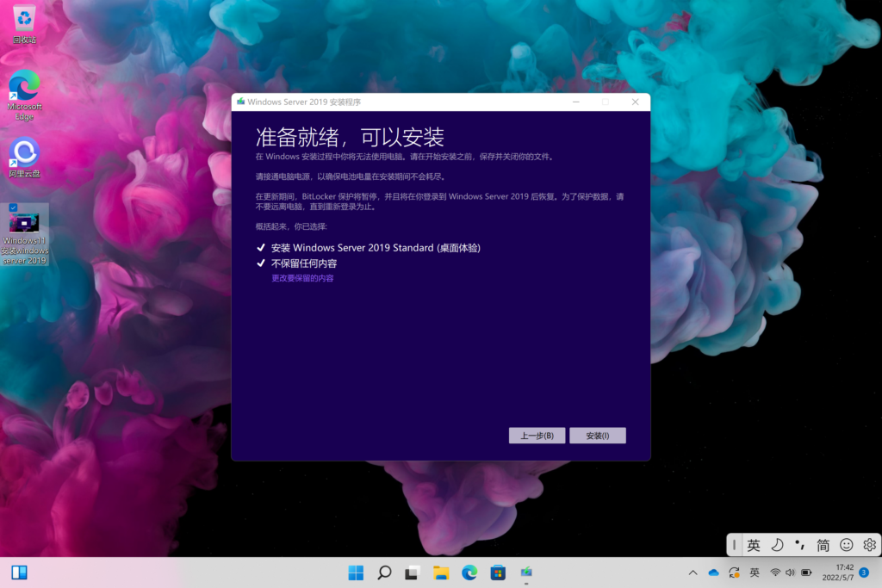Screen dimensions: 882x588
Task: Open Task View in taskbar
Action: (413, 573)
